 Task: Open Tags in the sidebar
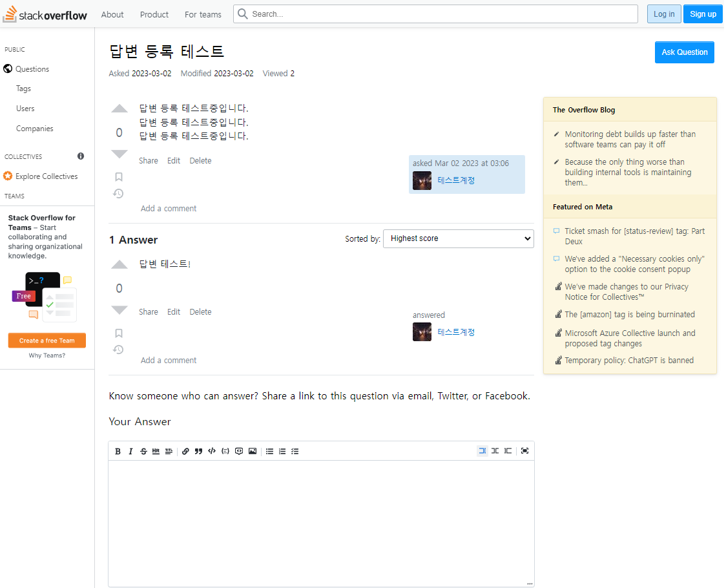click(x=24, y=89)
